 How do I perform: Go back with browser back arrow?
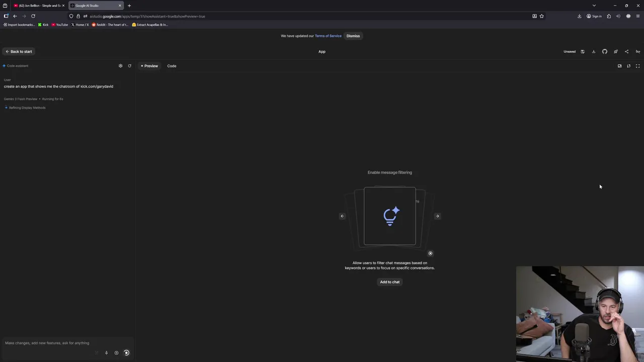(x=15, y=16)
